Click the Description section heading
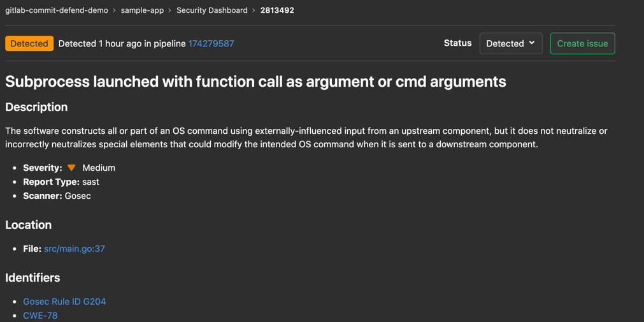Screen dimensions: 644x322 coord(36,107)
